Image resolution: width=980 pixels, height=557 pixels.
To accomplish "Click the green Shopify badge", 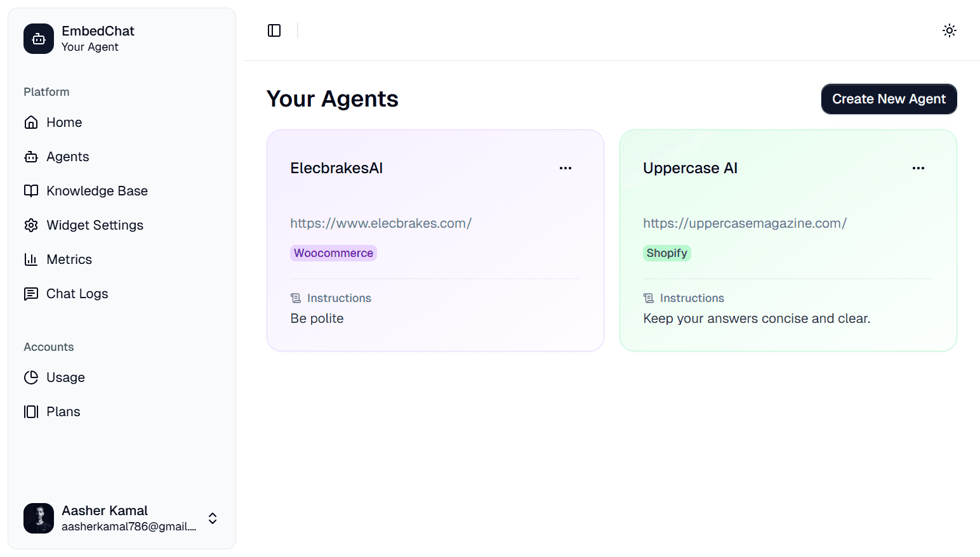I will pos(666,252).
